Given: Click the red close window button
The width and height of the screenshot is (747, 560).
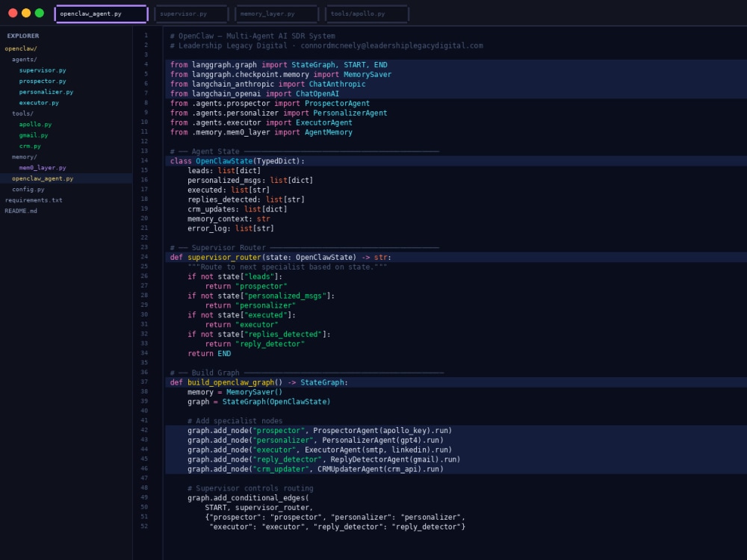Looking at the screenshot, I should point(13,13).
